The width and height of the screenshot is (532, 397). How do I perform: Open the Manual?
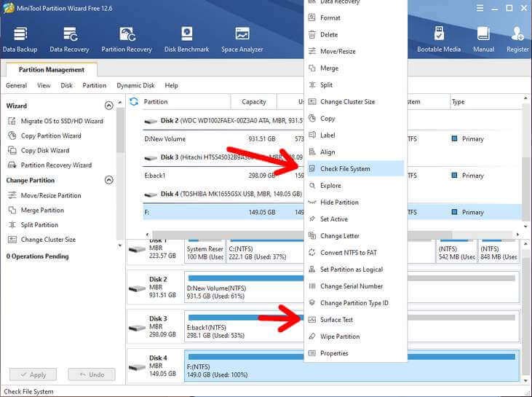[x=483, y=40]
